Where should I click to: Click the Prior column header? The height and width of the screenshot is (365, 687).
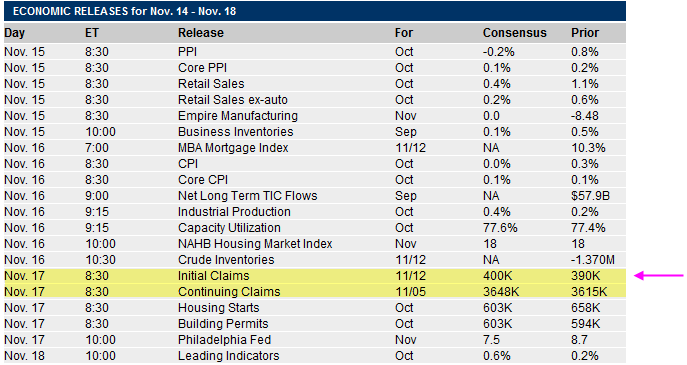coord(585,33)
